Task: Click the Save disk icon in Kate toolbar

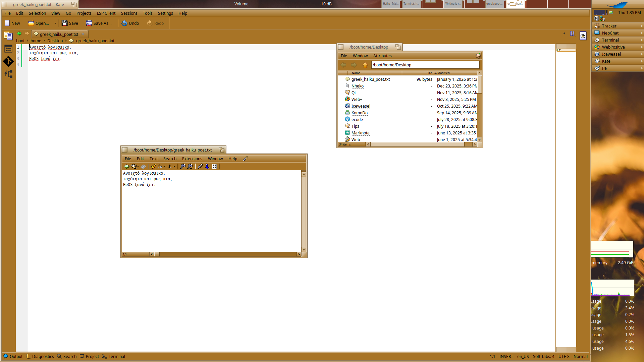Action: [65, 23]
